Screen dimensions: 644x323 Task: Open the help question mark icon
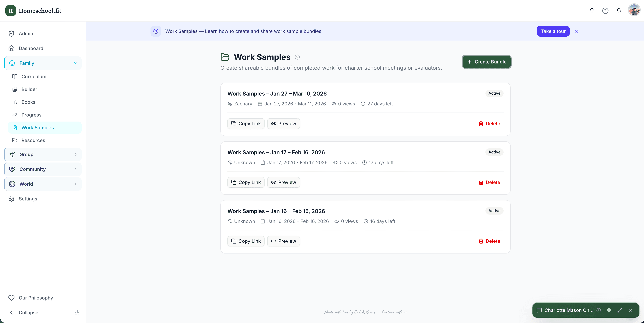click(605, 11)
